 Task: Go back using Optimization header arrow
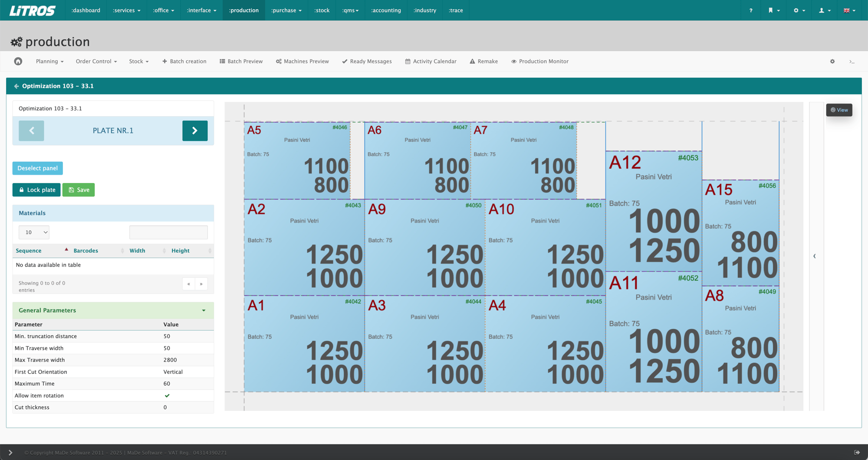[16, 86]
